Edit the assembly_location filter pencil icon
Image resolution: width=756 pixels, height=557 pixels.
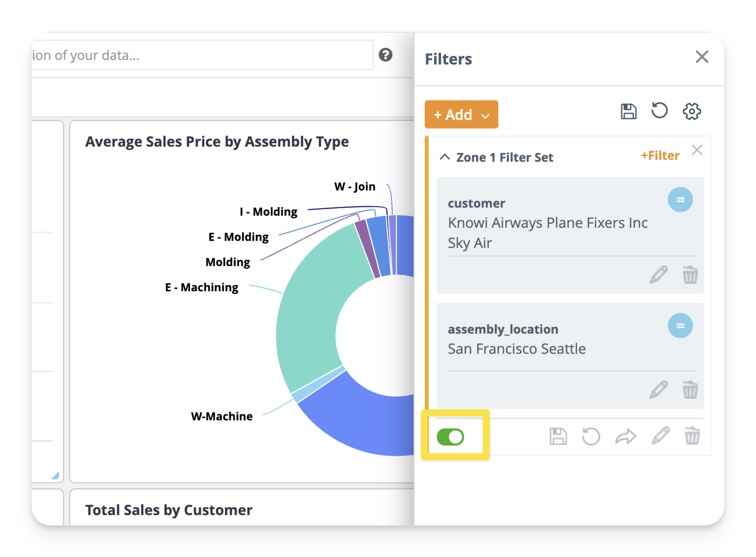click(658, 390)
